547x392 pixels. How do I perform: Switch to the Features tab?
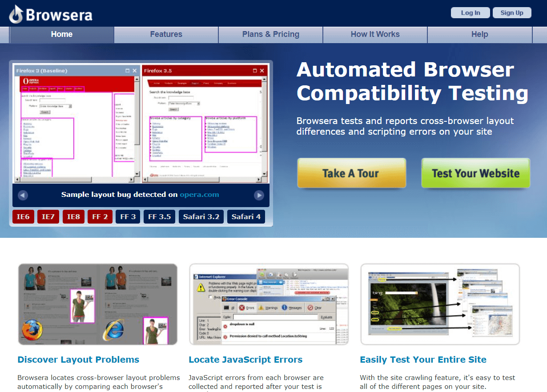(x=166, y=34)
